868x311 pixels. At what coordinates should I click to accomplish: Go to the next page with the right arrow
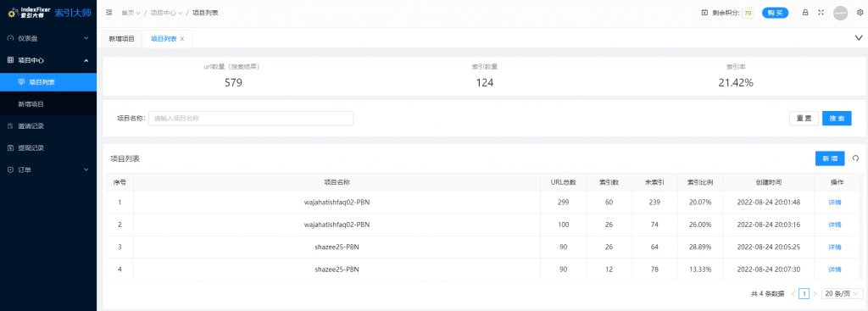pyautogui.click(x=815, y=293)
